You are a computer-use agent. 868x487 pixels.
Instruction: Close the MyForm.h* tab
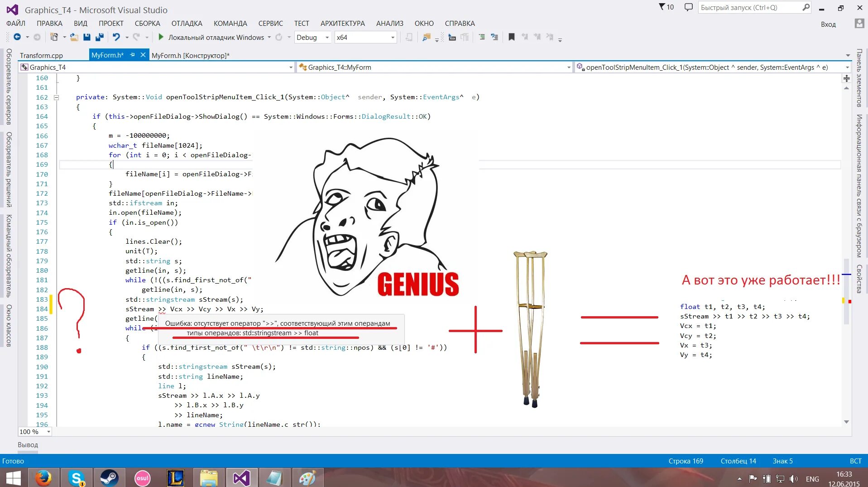[x=143, y=55]
